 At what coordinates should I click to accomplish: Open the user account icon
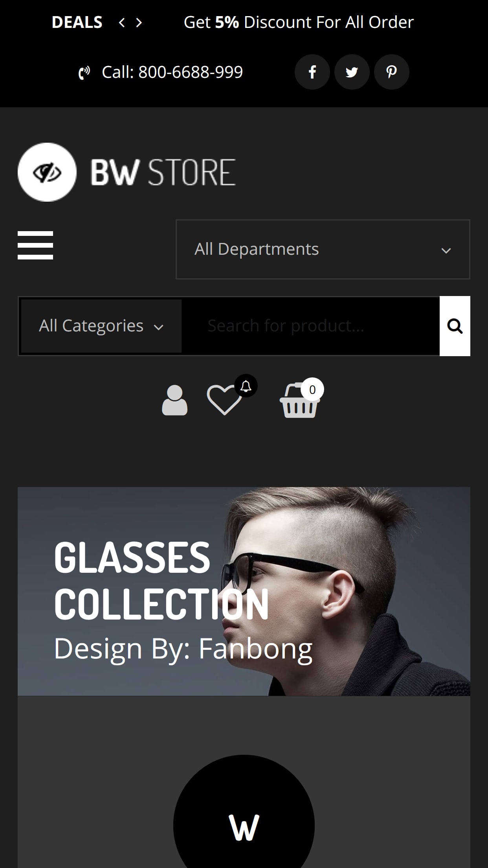point(175,400)
